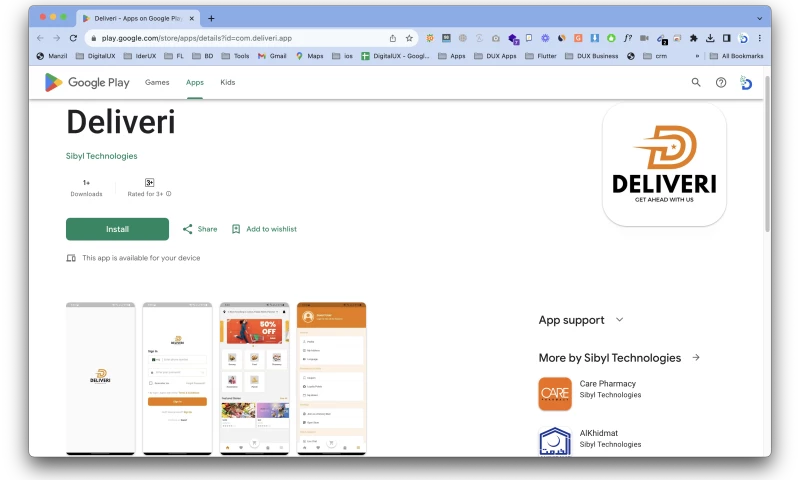Add Deliveri to wishlist
Image resolution: width=800 pixels, height=480 pixels.
tap(264, 229)
